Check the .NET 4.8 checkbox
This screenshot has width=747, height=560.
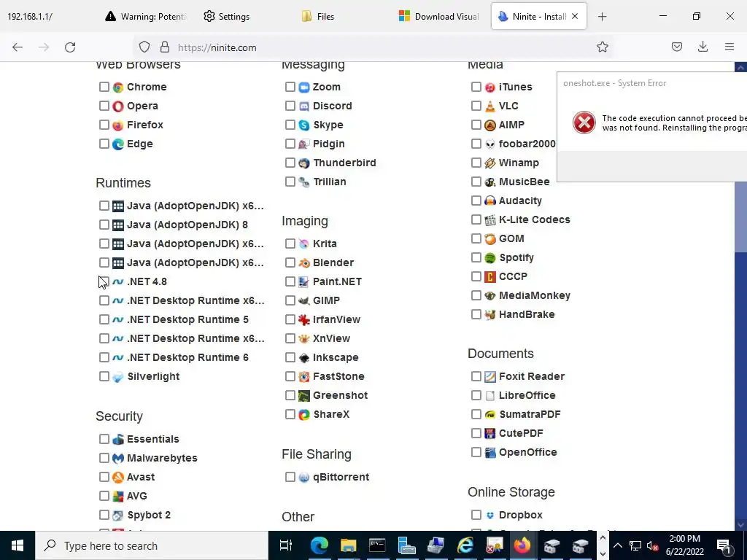(104, 281)
